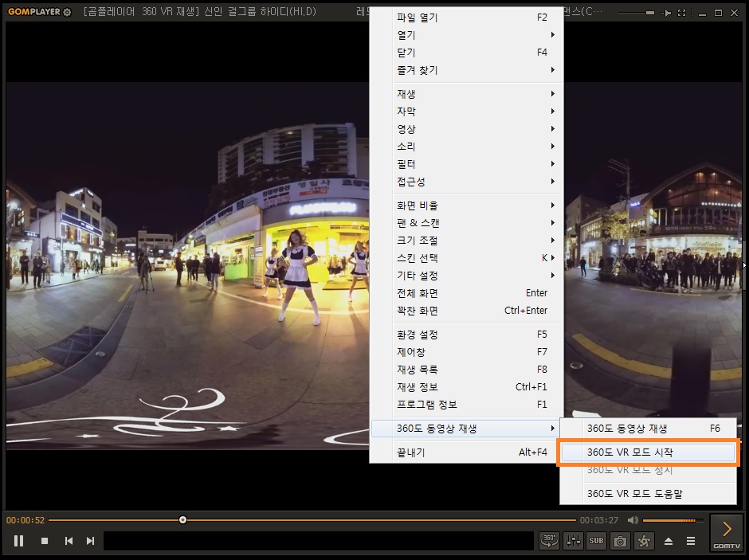Click the dancer in the video frame
Viewport: 749px width, 560px height.
coord(299,277)
